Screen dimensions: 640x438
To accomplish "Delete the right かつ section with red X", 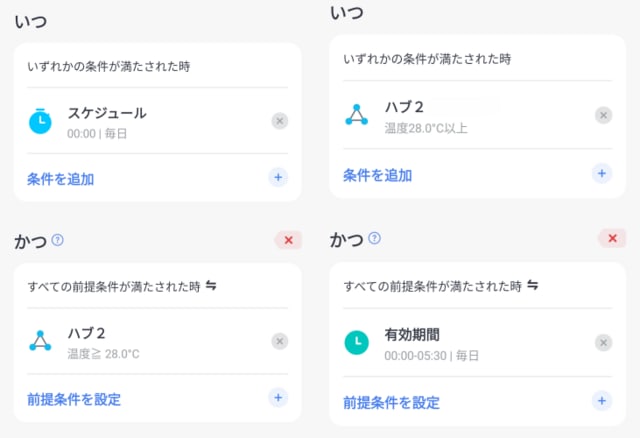I will (612, 238).
